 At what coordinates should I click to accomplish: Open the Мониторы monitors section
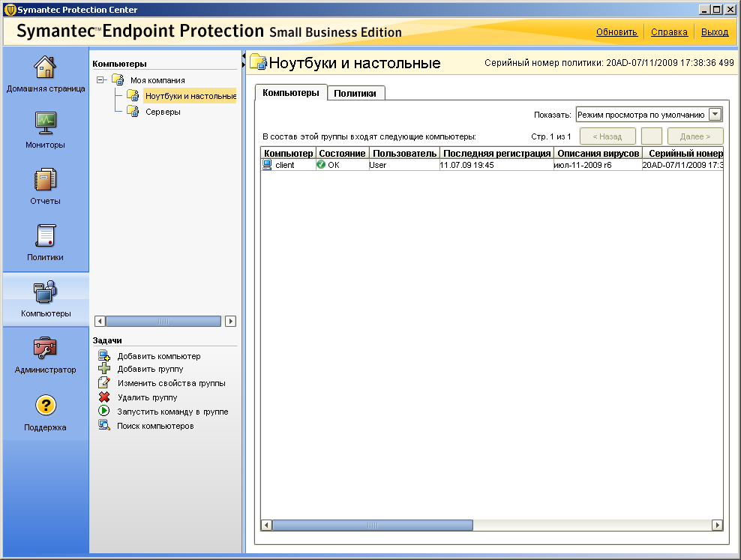[x=46, y=123]
